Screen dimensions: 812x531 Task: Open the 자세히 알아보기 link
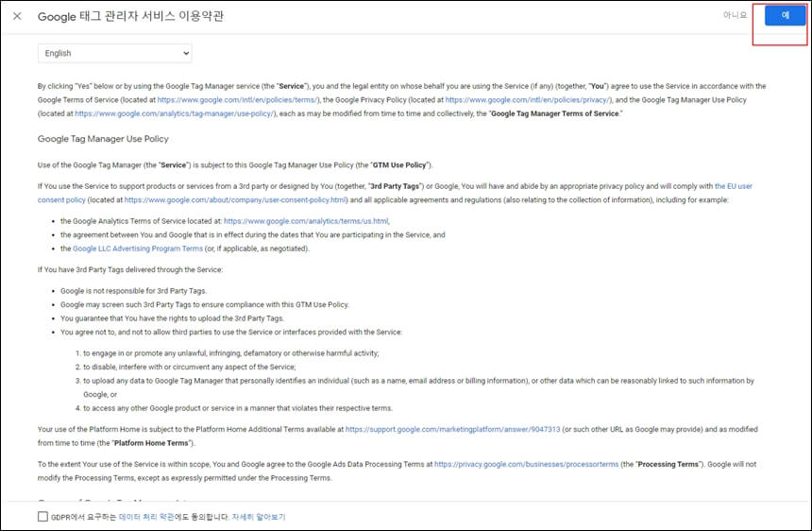pos(259,517)
